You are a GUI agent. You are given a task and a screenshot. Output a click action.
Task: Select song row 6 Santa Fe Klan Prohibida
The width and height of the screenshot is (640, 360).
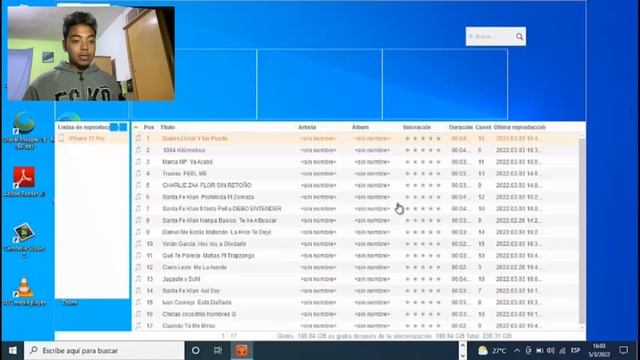pos(356,197)
